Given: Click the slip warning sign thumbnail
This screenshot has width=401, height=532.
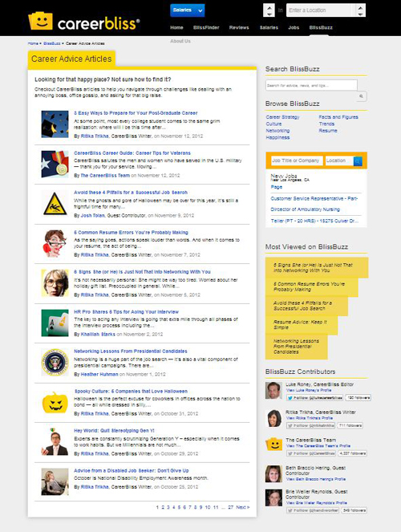Looking at the screenshot, I should pos(55,204).
